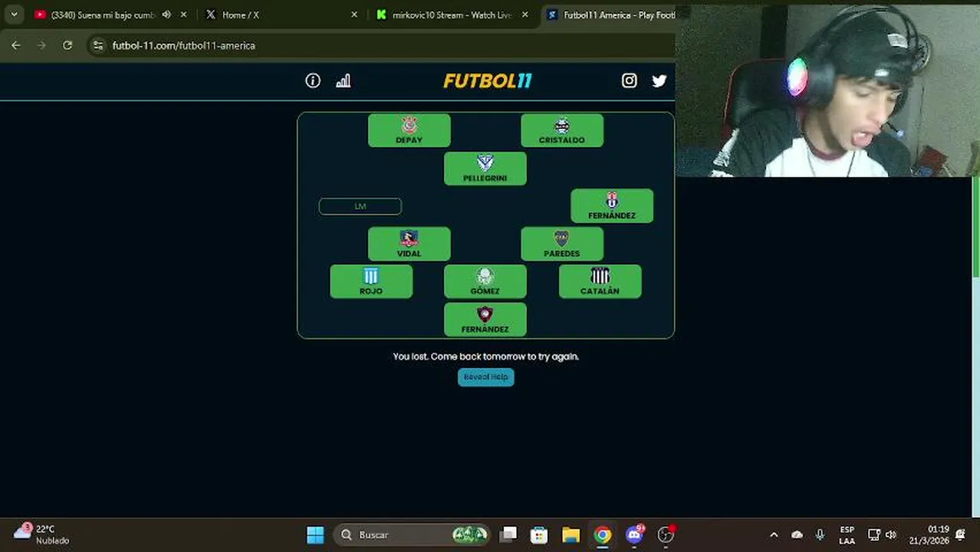
Task: Open the game info icon
Action: coord(313,80)
